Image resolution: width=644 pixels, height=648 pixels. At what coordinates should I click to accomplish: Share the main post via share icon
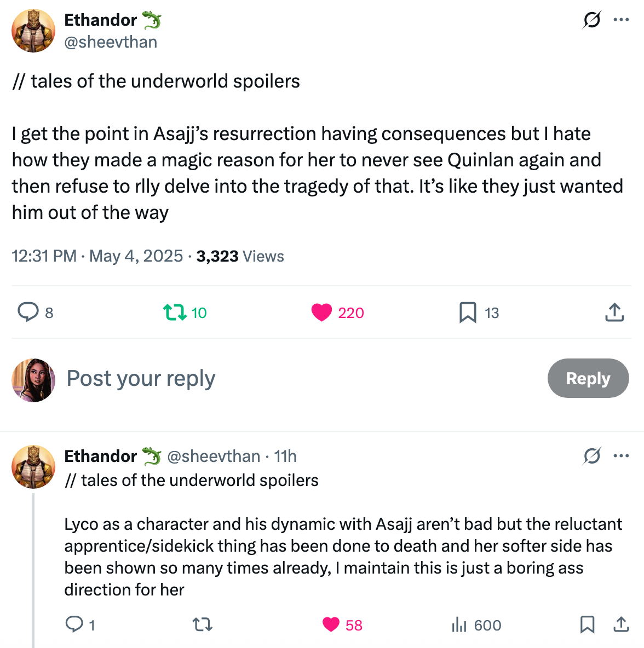coord(614,313)
